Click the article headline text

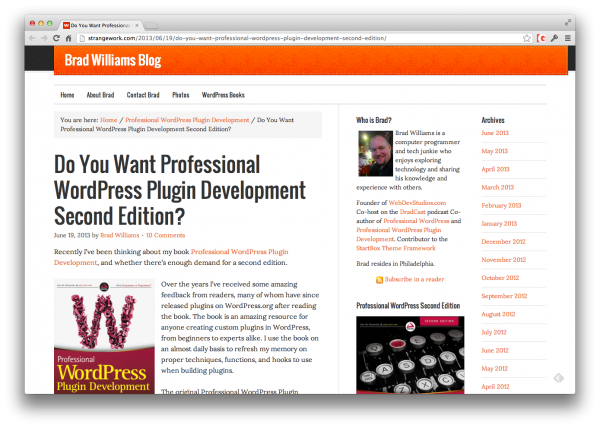(180, 190)
